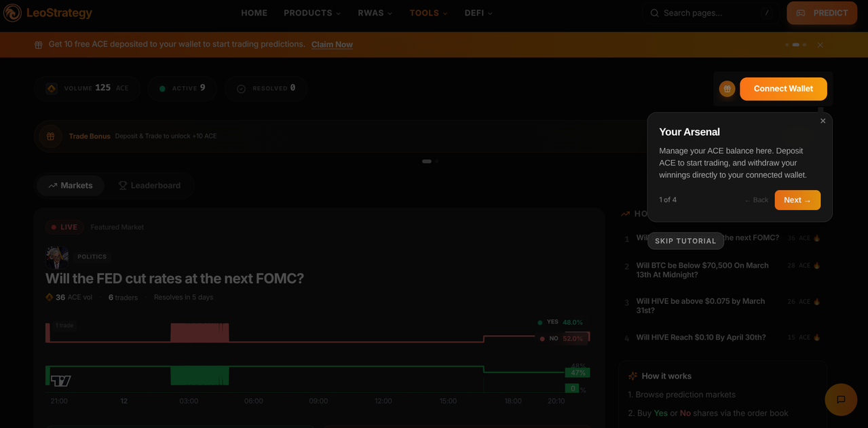Select the banner carousel indicator dots
This screenshot has height=428, width=868.
795,45
